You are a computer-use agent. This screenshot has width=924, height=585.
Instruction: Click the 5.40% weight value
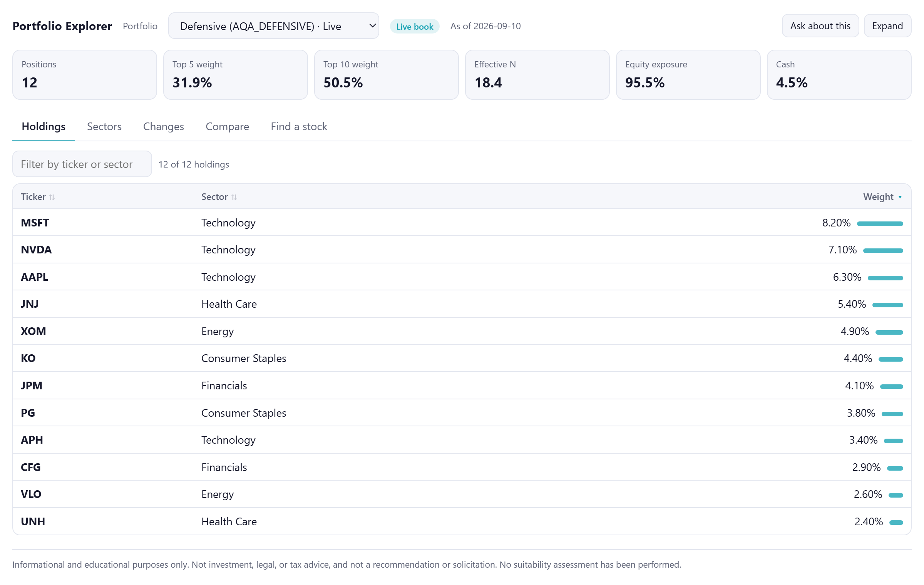click(x=852, y=304)
